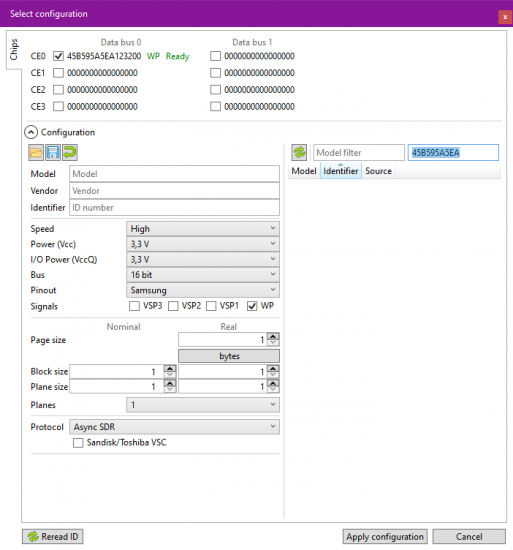Image resolution: width=513 pixels, height=550 pixels.
Task: Increase real Plane size spinner up
Action: [273, 384]
